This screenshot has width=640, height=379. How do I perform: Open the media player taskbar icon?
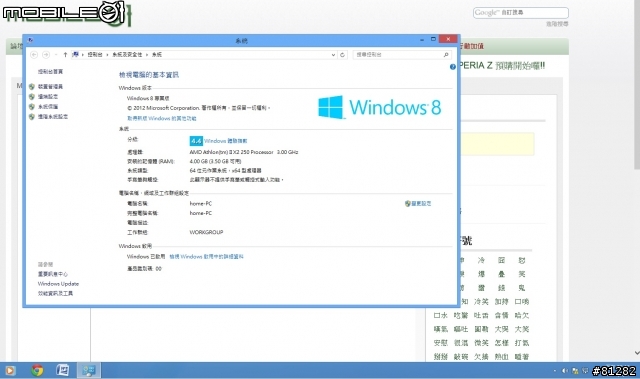point(10,370)
